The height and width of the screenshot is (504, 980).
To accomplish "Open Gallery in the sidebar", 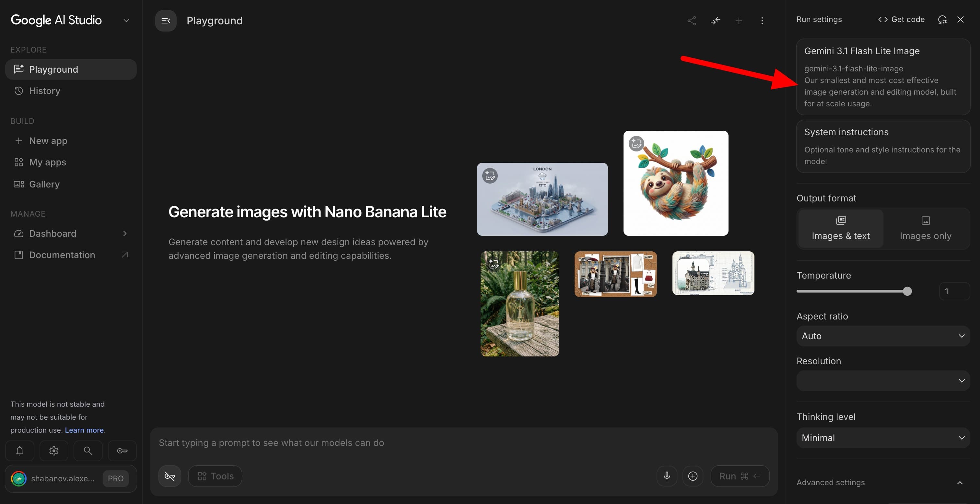I will (x=71, y=184).
